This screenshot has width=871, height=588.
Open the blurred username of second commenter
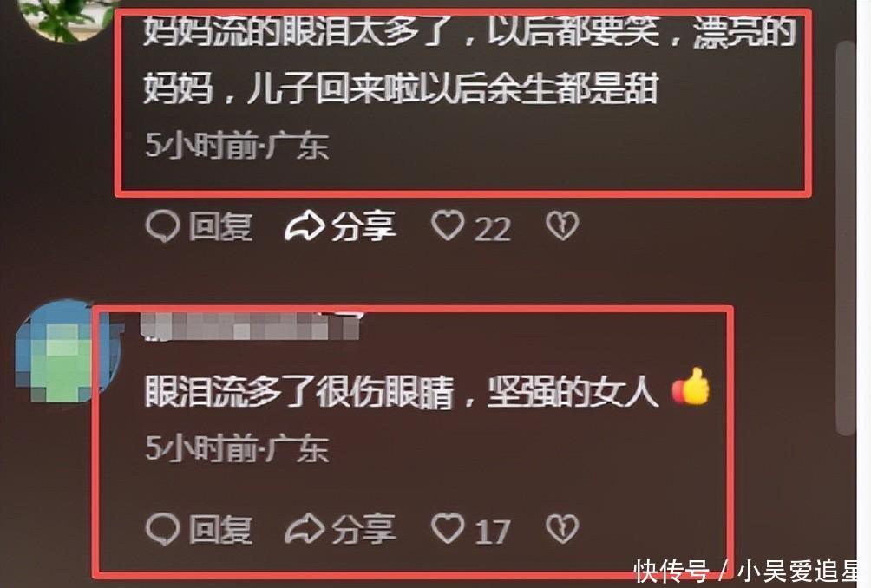251,325
